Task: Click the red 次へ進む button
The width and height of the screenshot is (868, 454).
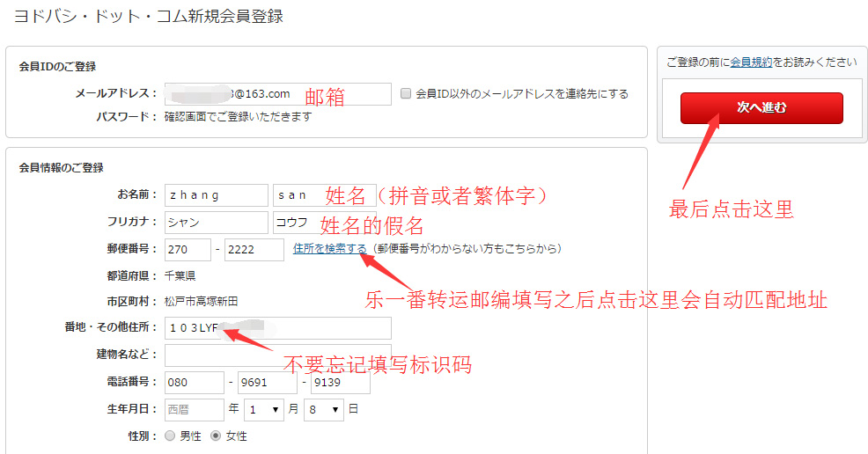Action: coord(761,108)
